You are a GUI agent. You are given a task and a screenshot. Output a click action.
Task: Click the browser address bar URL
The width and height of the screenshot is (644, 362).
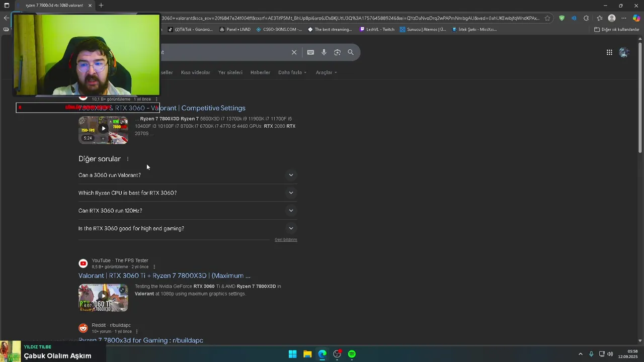pos(350,18)
